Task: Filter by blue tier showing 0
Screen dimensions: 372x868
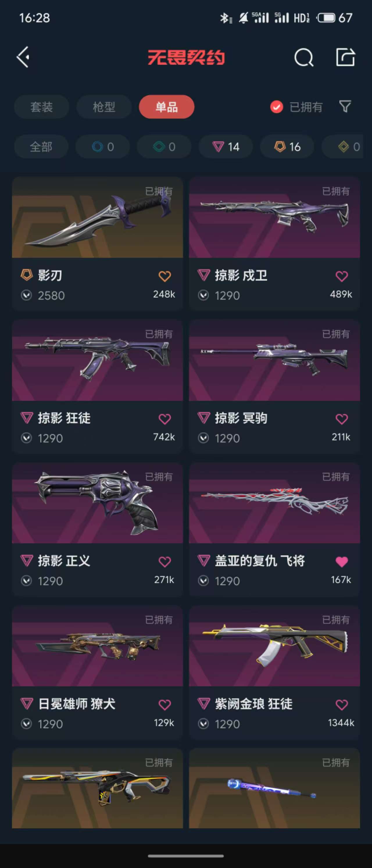Action: click(102, 147)
